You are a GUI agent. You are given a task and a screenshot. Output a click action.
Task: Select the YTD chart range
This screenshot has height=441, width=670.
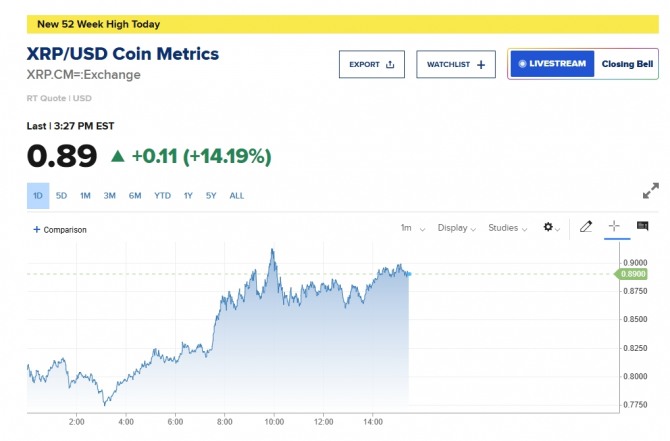click(x=162, y=196)
